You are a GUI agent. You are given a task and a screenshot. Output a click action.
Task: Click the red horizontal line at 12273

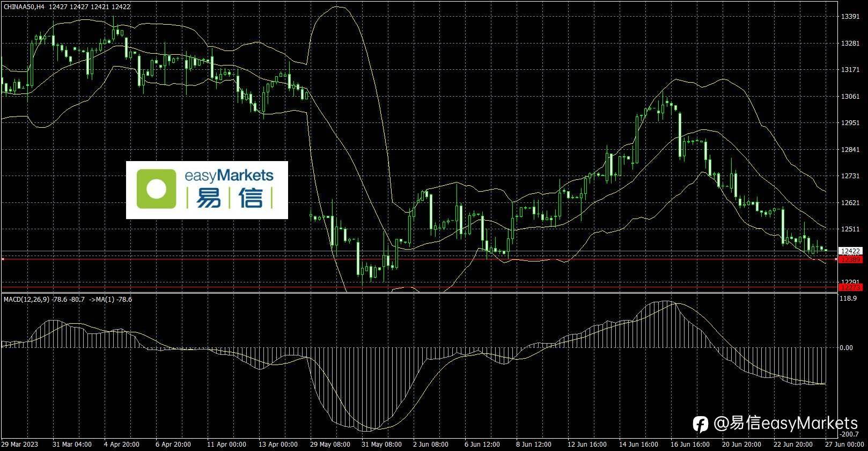click(418, 287)
